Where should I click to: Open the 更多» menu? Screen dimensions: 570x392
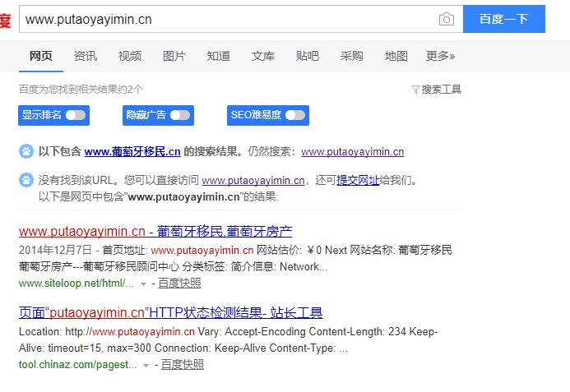tap(440, 57)
